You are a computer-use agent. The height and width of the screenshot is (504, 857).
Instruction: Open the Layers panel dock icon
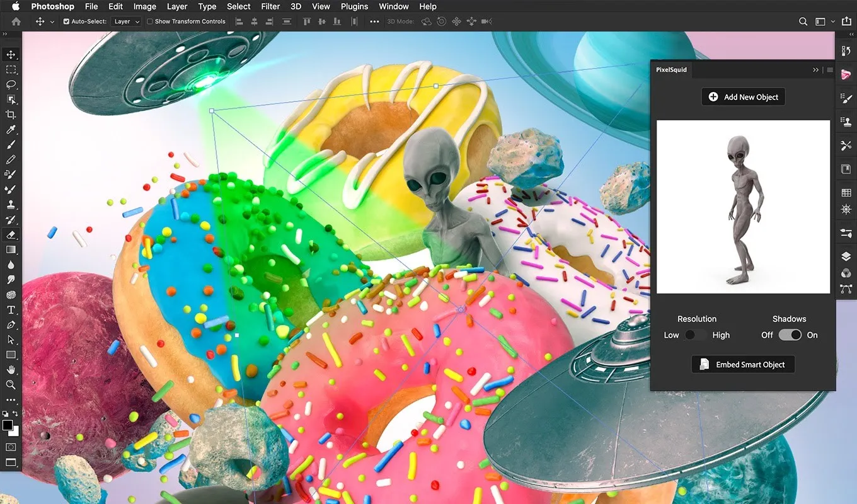pos(846,256)
